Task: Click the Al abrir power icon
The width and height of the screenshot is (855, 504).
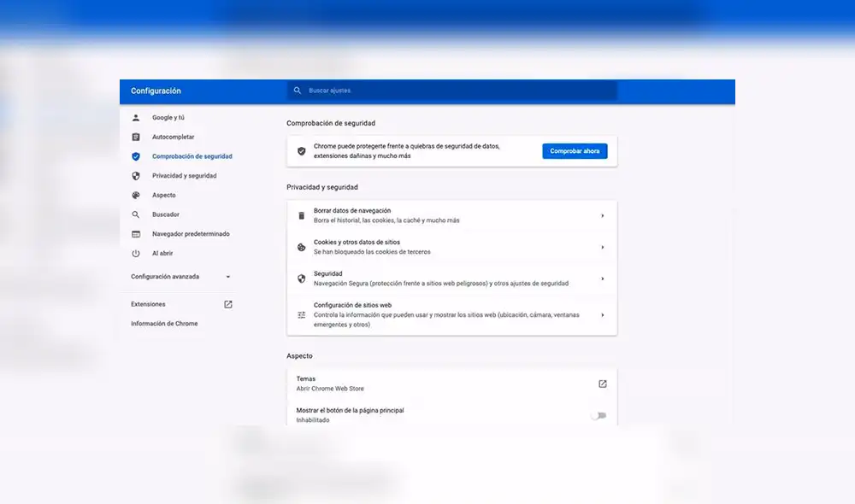Action: 135,253
